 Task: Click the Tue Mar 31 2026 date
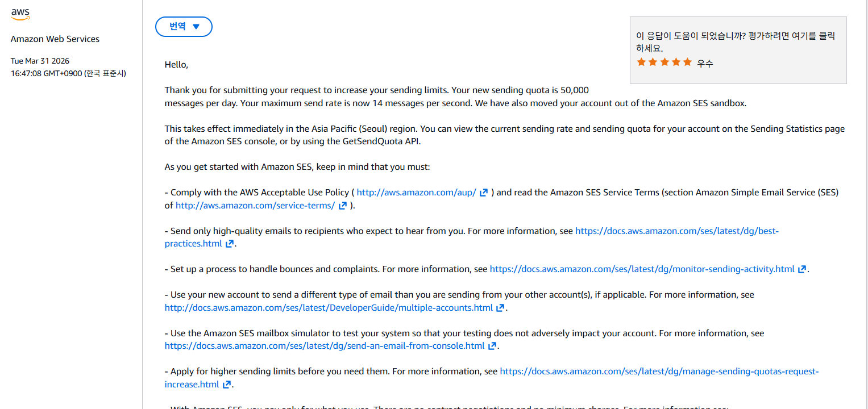click(40, 61)
